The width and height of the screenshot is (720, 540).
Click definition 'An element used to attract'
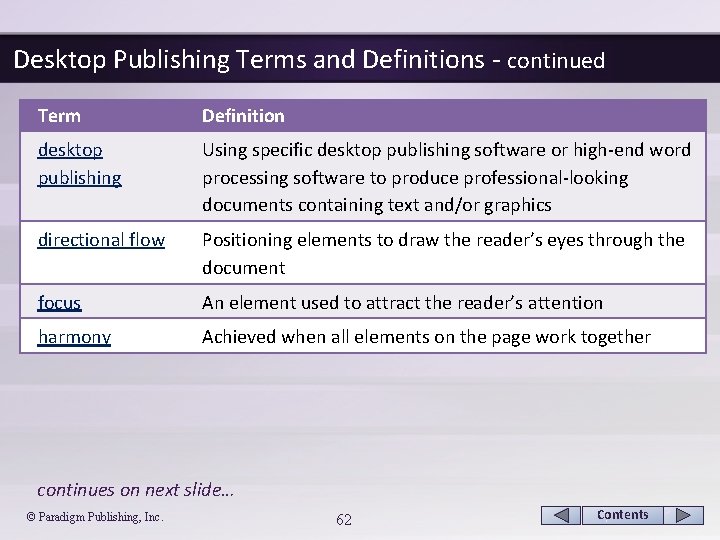coord(402,303)
